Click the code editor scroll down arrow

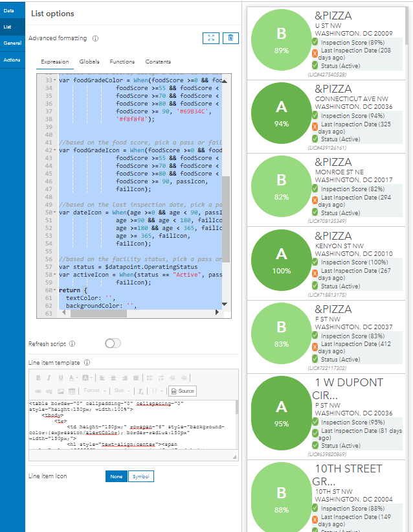(x=225, y=305)
